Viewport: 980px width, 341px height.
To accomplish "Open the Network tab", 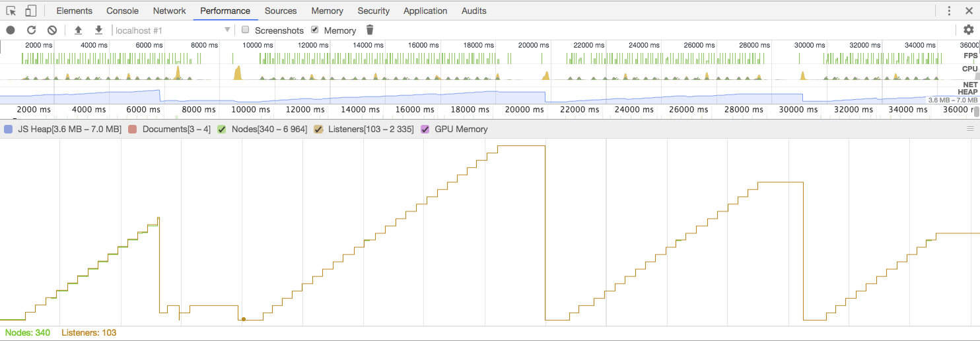I will click(169, 11).
